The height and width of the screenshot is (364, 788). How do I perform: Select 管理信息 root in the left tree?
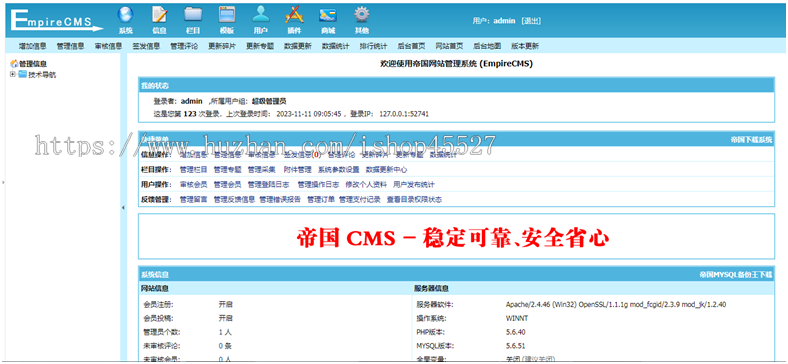33,64
